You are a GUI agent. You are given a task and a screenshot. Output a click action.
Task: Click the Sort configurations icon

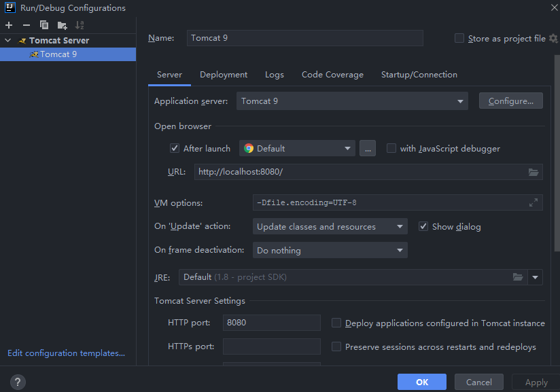[80, 25]
